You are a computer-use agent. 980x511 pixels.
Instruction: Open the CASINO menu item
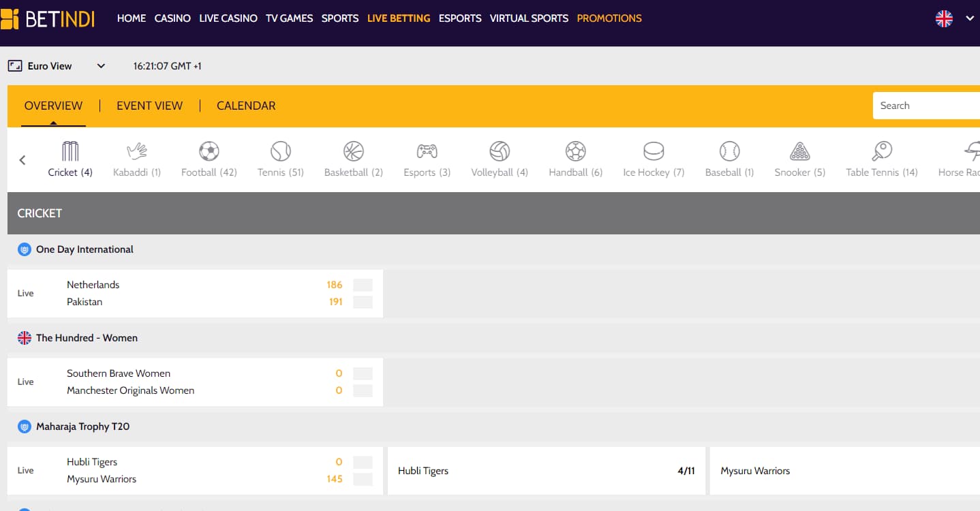pyautogui.click(x=172, y=18)
